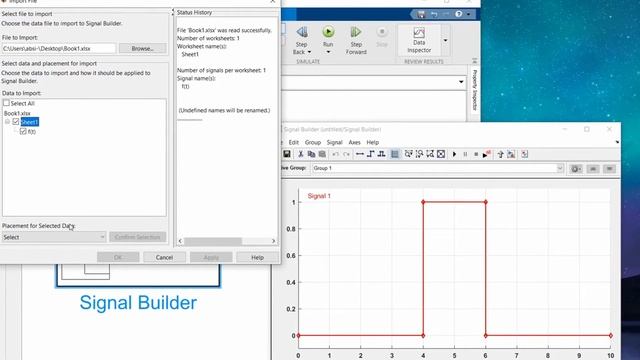Click the Signal Builder toolbar redo icon
Viewport: 640px width, 360px height.
[x=346, y=154]
